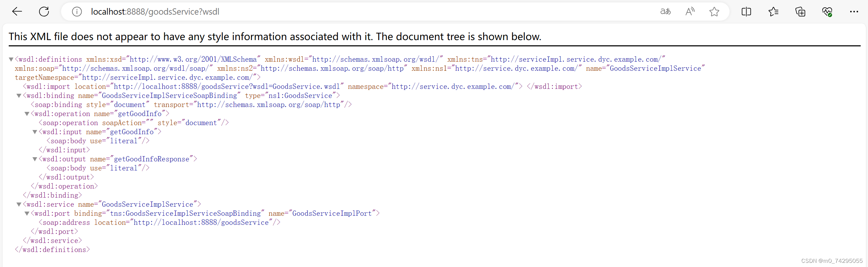
Task: Click the closing </wsdl:definitions> tag
Action: [x=52, y=250]
